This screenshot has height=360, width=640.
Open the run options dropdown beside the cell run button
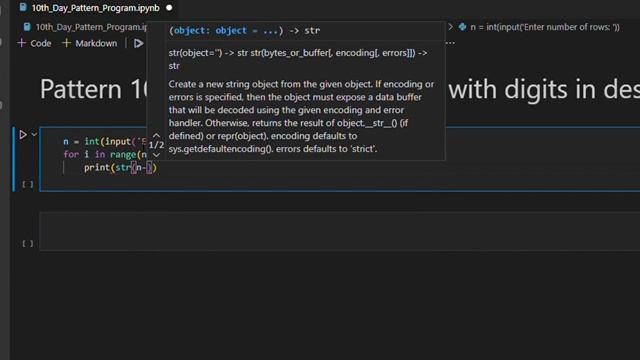click(x=34, y=134)
